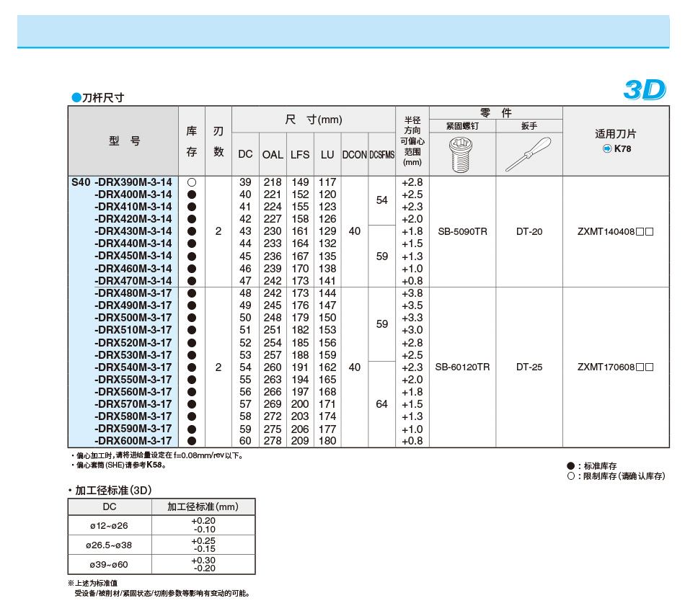685x616 pixels.
Task: Click screw part SB-60120TR
Action: point(462,367)
